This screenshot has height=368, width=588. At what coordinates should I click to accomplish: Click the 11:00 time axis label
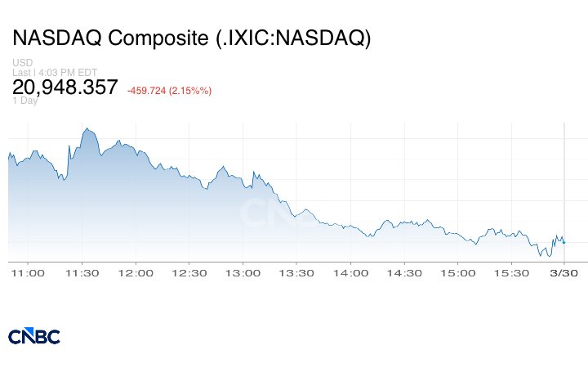tap(29, 272)
